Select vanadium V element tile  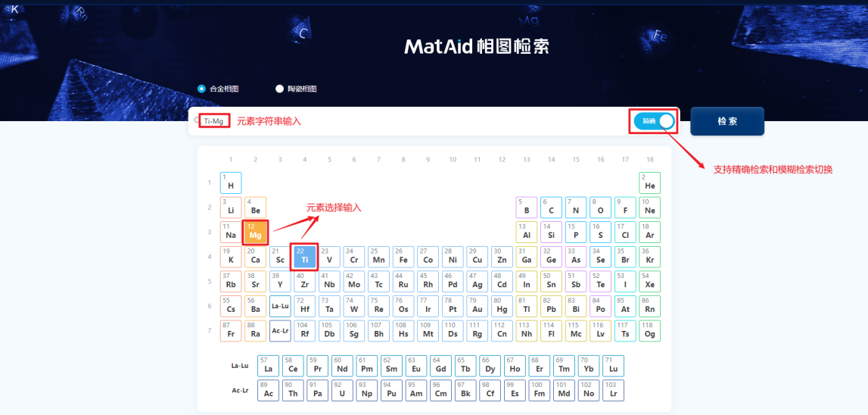[x=329, y=257]
